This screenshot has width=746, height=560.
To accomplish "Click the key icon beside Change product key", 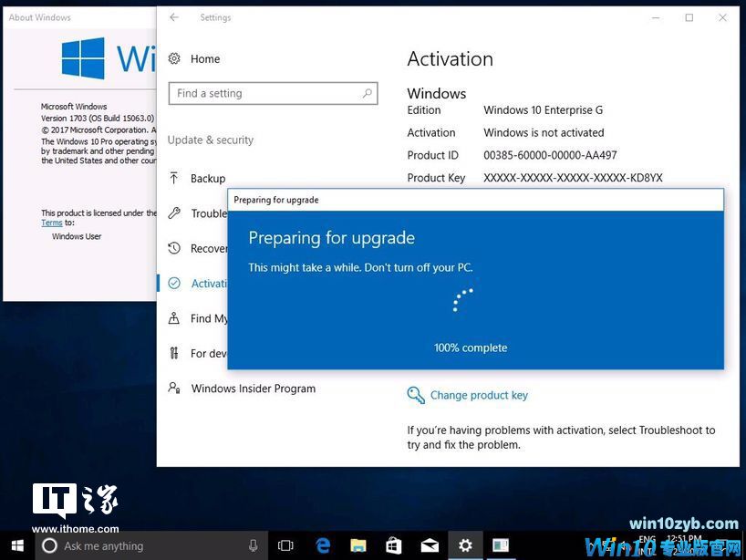I will coord(416,395).
